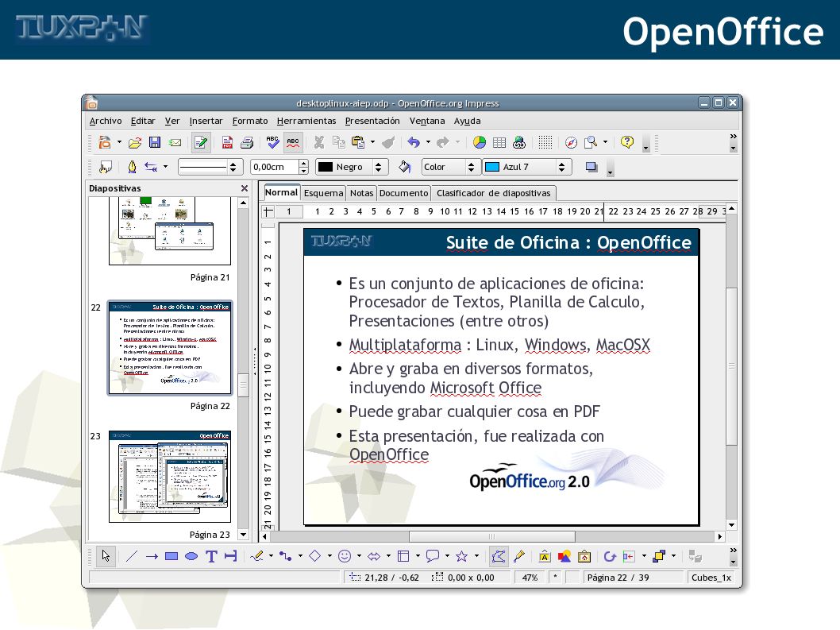The height and width of the screenshot is (630, 840).
Task: Toggle the Shadow icon
Action: tap(591, 168)
